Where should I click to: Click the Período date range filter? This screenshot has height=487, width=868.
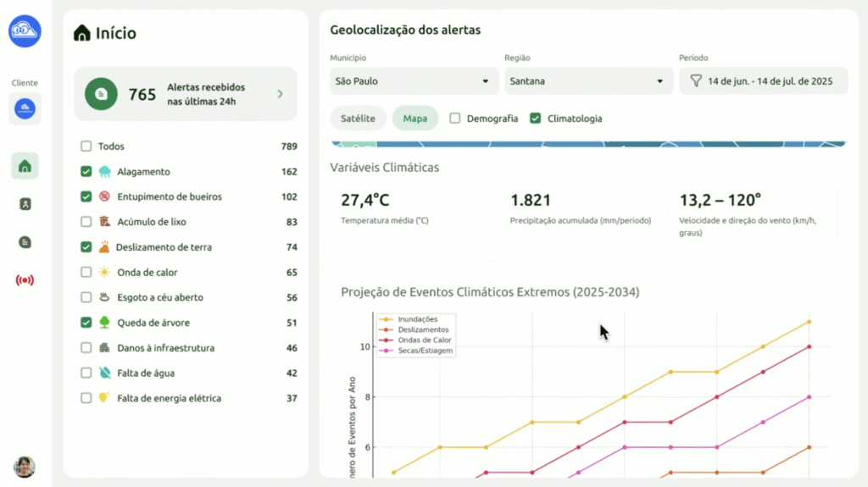coord(763,81)
